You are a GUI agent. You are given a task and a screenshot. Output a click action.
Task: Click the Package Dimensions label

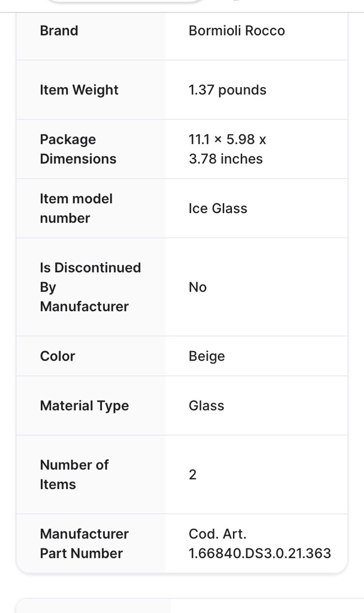78,149
